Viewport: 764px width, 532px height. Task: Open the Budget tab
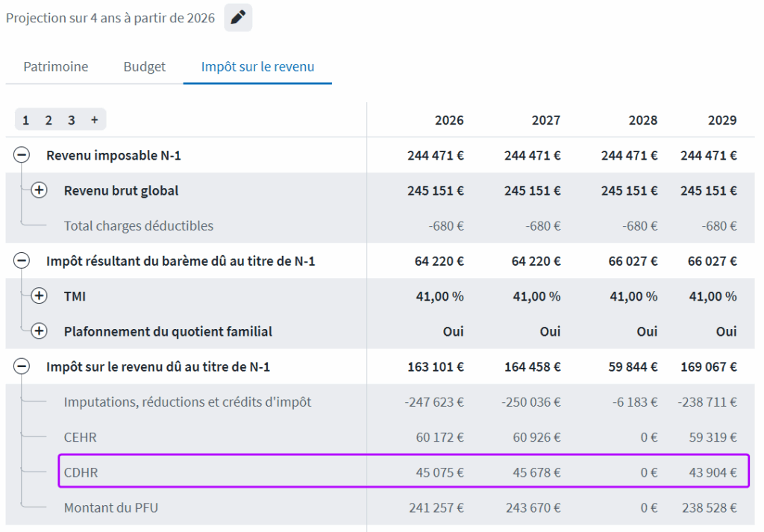pos(144,66)
